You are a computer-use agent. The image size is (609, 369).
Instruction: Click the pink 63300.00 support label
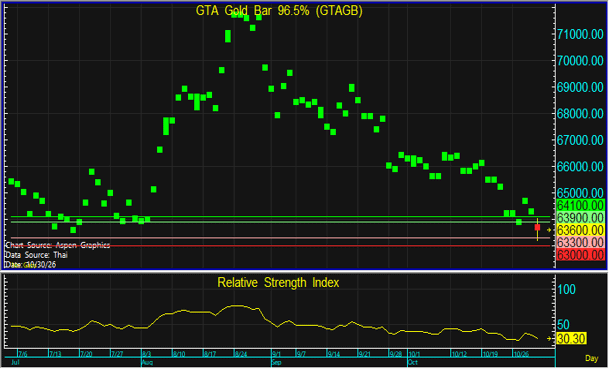pyautogui.click(x=581, y=242)
